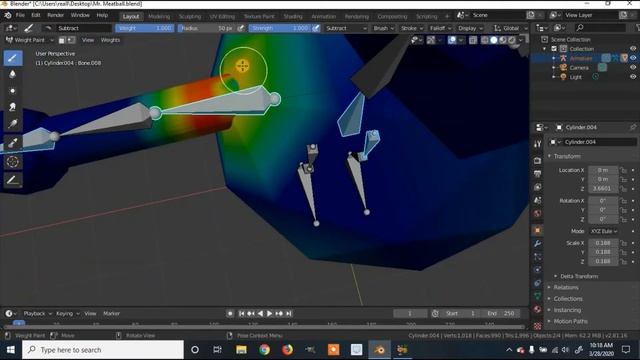Adjust the brush Radius slider
Screen dimensions: 640x360
coord(206,28)
